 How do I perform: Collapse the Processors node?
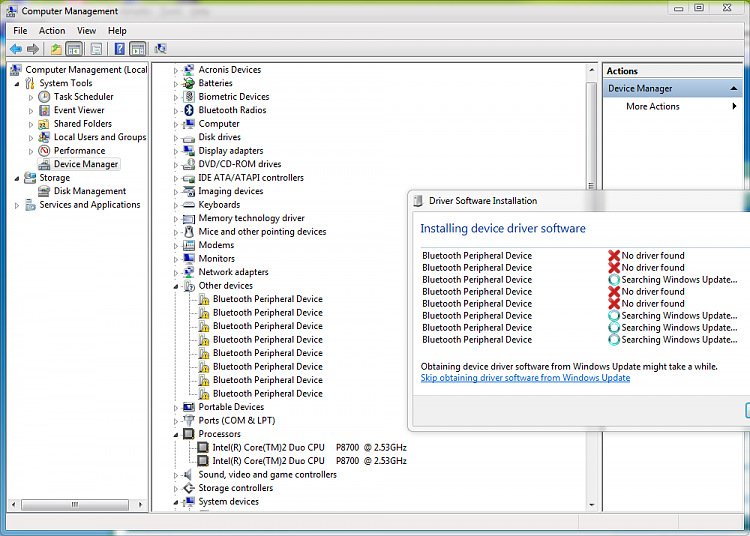coord(176,435)
